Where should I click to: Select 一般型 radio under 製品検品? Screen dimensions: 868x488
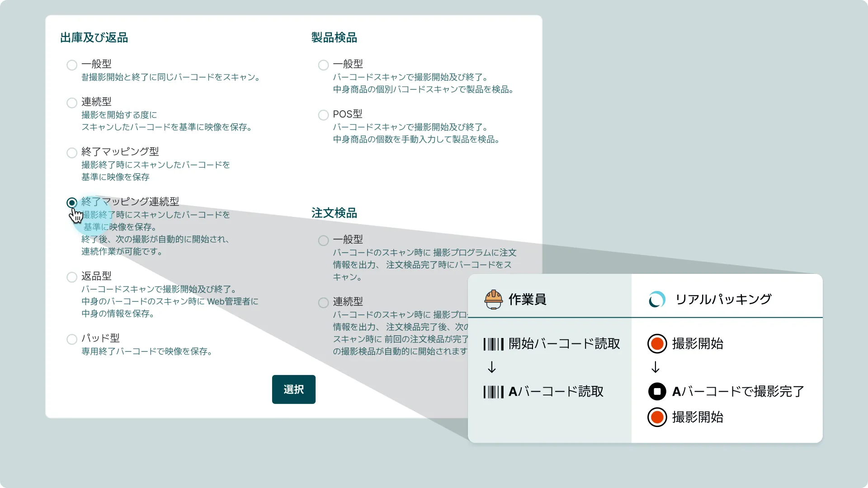(323, 65)
